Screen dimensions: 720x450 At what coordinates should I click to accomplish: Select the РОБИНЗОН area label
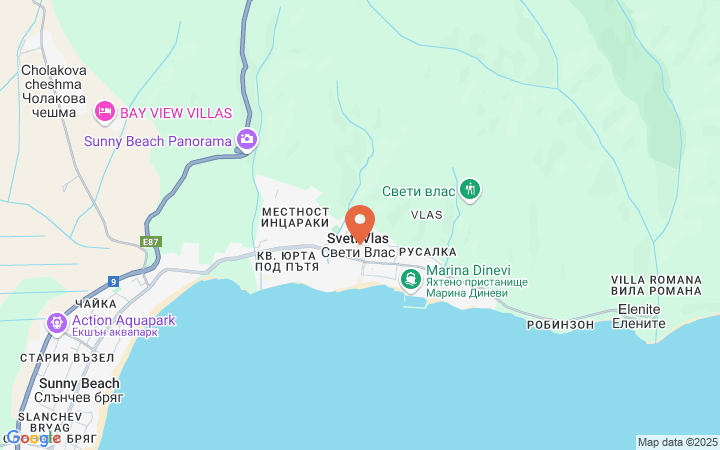[x=560, y=325]
